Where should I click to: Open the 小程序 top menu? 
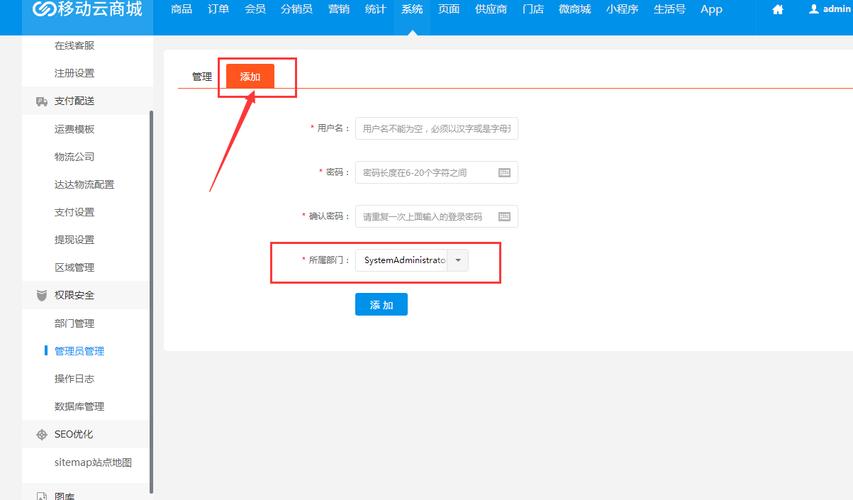click(622, 9)
